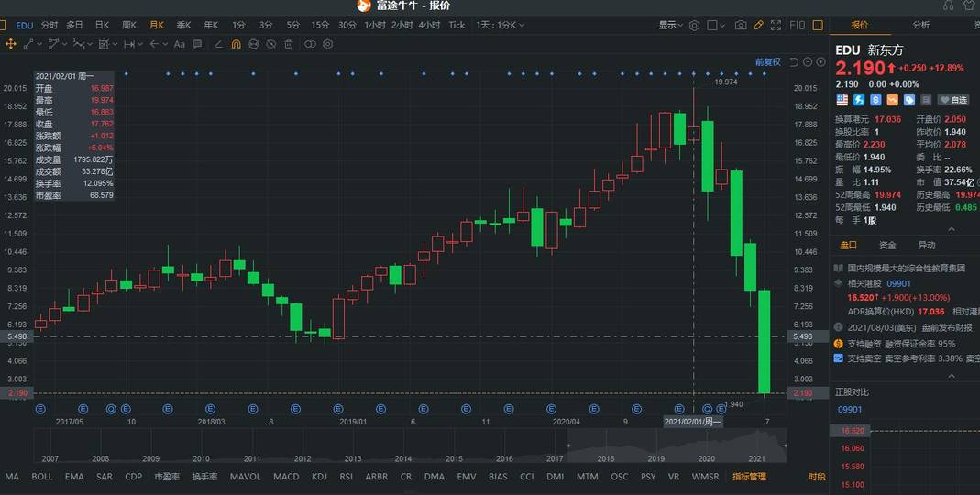Click 09901 under 正股对比

(x=850, y=410)
